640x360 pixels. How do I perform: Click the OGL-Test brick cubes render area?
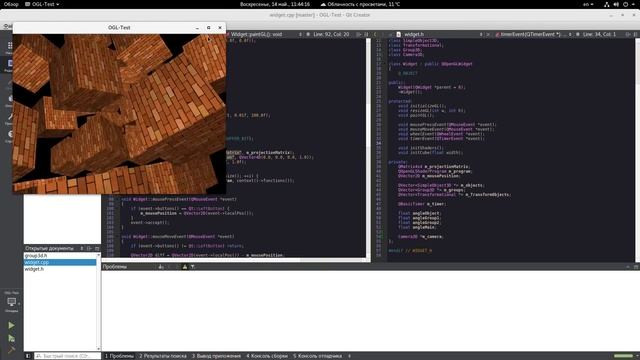119,113
